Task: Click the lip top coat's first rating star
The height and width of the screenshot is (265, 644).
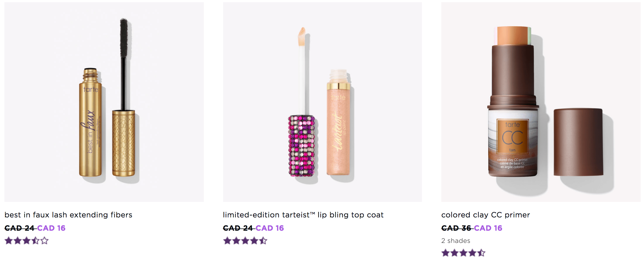Action: point(227,241)
